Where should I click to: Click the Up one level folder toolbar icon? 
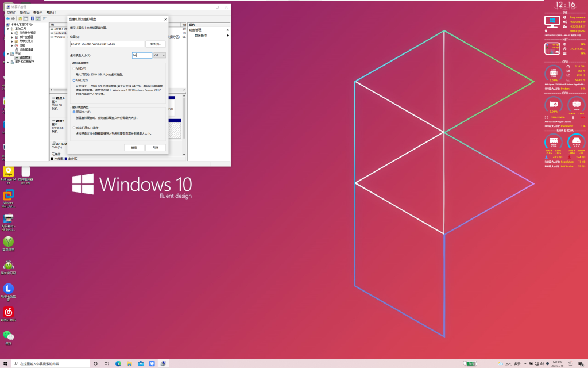[x=20, y=18]
